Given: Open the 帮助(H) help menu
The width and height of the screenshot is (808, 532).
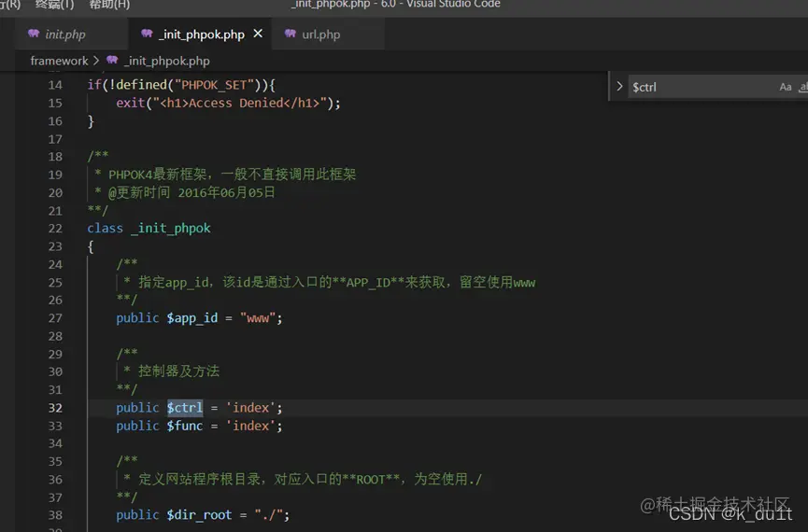Looking at the screenshot, I should point(109,5).
